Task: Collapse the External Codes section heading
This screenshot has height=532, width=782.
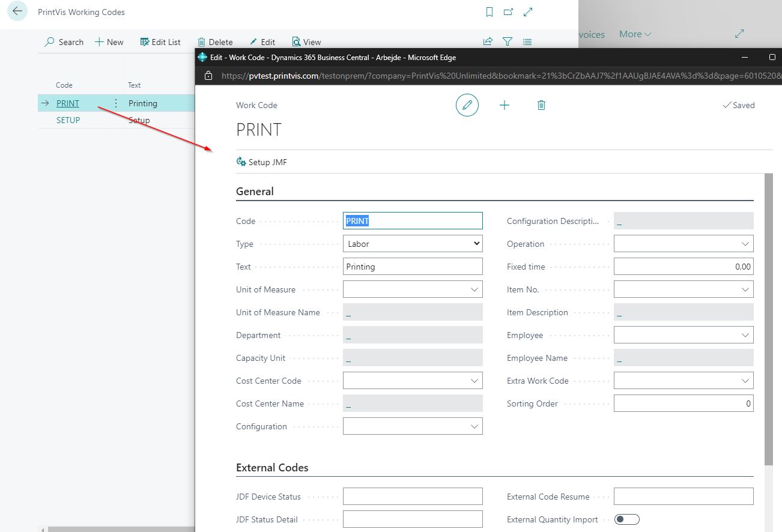Action: (x=272, y=468)
